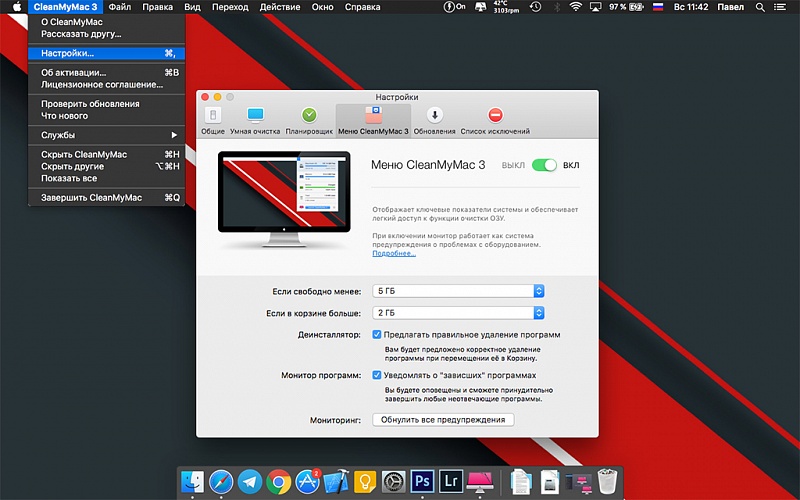Open the Общие settings pane
Viewport: 800px width, 500px height.
[x=212, y=119]
